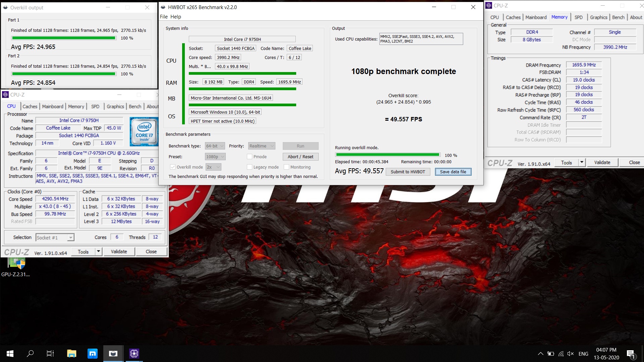The image size is (644, 362).
Task: Enable the Pmode checkbox
Action: pos(250,157)
